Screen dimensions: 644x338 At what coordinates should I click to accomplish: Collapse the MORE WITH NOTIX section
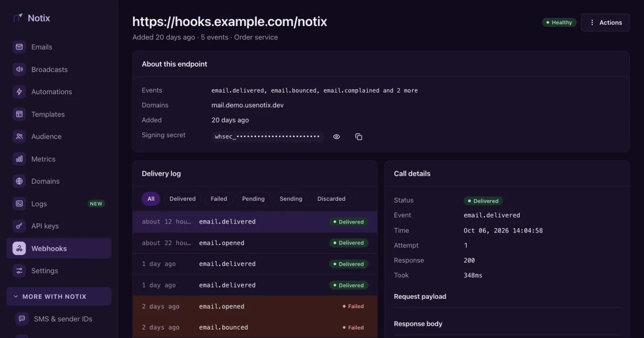pos(59,296)
